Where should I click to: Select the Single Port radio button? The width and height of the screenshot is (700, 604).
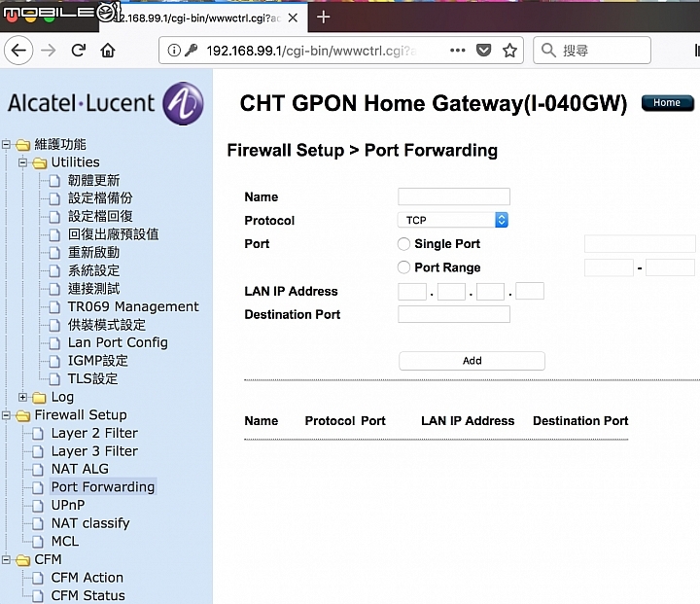click(403, 244)
